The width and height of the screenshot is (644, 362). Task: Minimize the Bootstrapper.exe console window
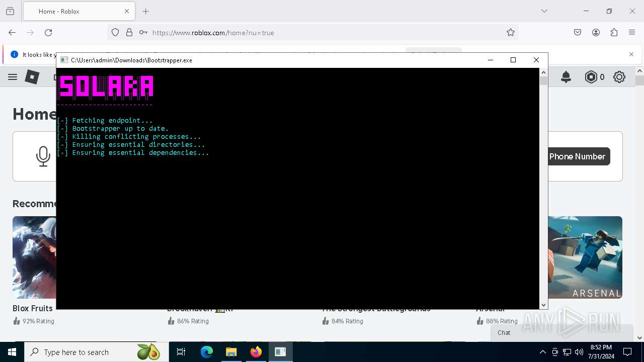tap(491, 60)
